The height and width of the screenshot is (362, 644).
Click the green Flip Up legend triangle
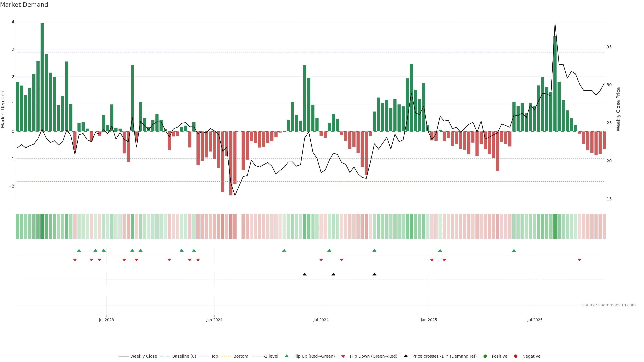(287, 356)
